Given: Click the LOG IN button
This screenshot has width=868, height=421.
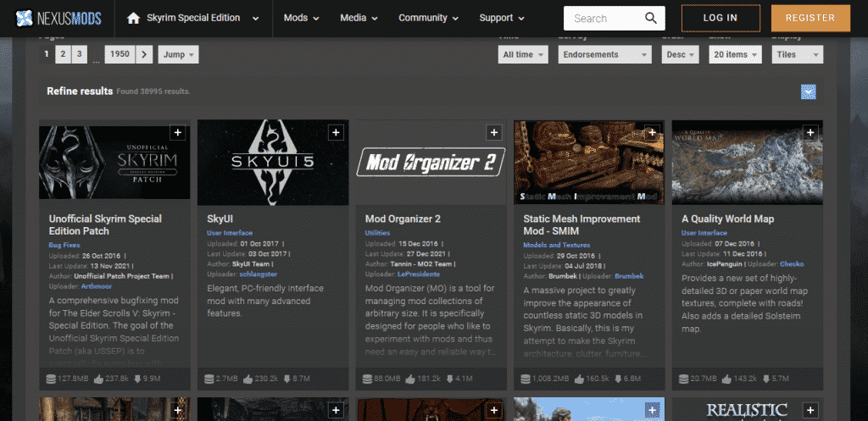Looking at the screenshot, I should coord(720,18).
